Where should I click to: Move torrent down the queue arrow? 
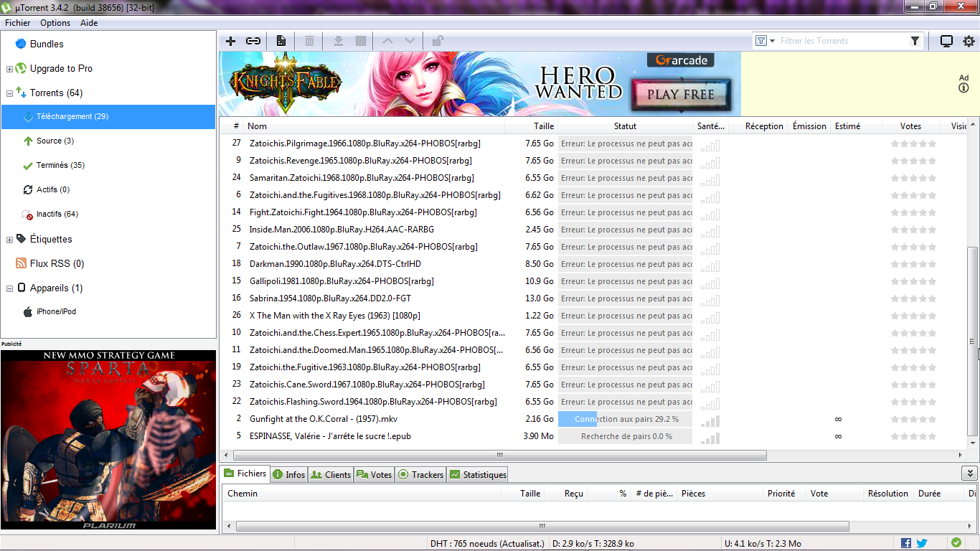pyautogui.click(x=410, y=41)
